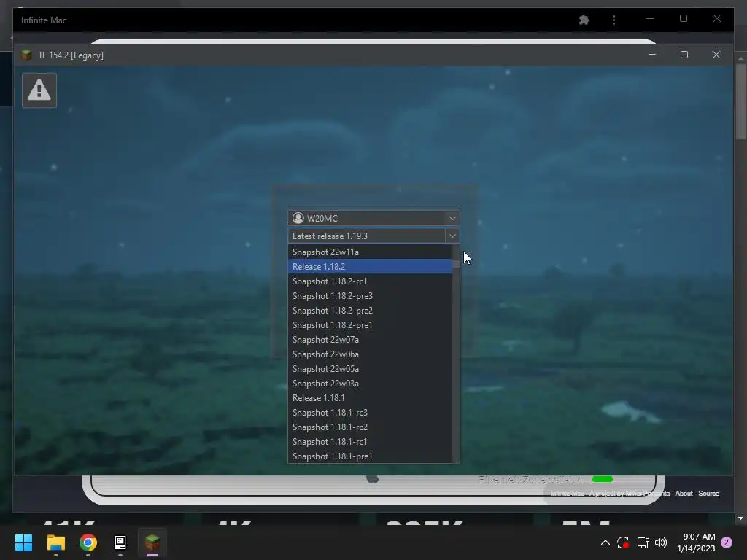Show hidden tray icons chevron

click(605, 542)
